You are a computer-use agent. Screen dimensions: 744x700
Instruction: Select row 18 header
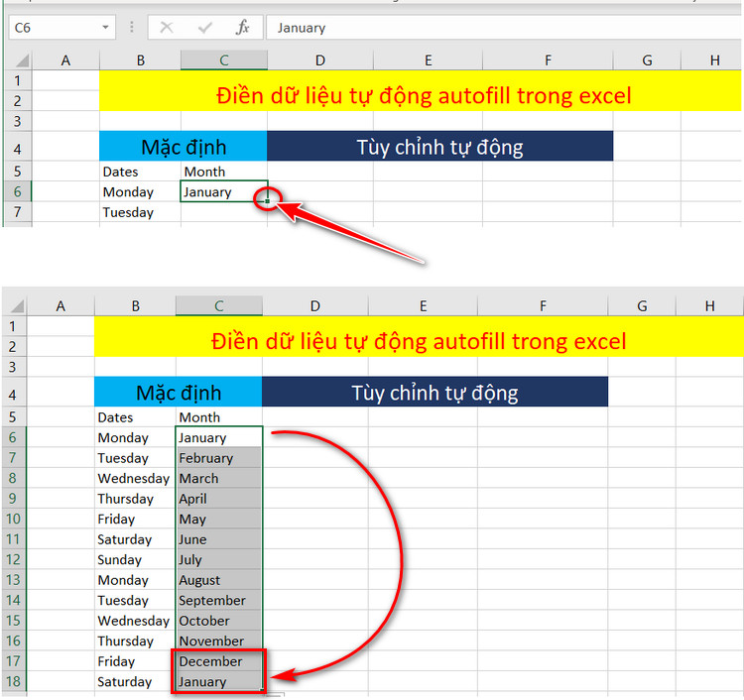click(13, 681)
